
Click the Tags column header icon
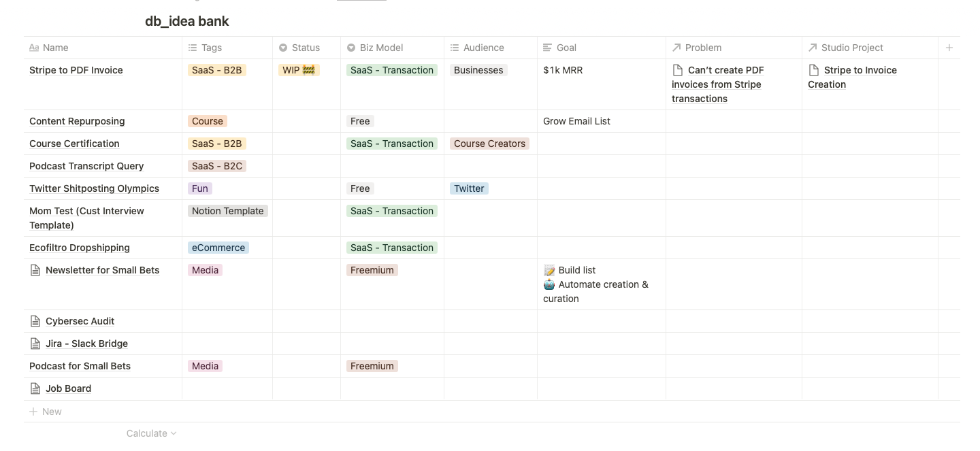pos(193,48)
